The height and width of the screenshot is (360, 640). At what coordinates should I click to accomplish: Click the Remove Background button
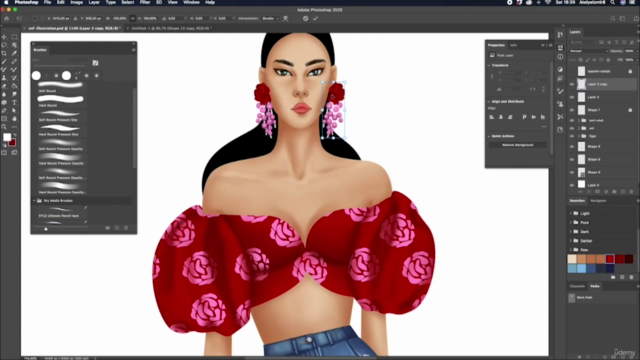518,145
